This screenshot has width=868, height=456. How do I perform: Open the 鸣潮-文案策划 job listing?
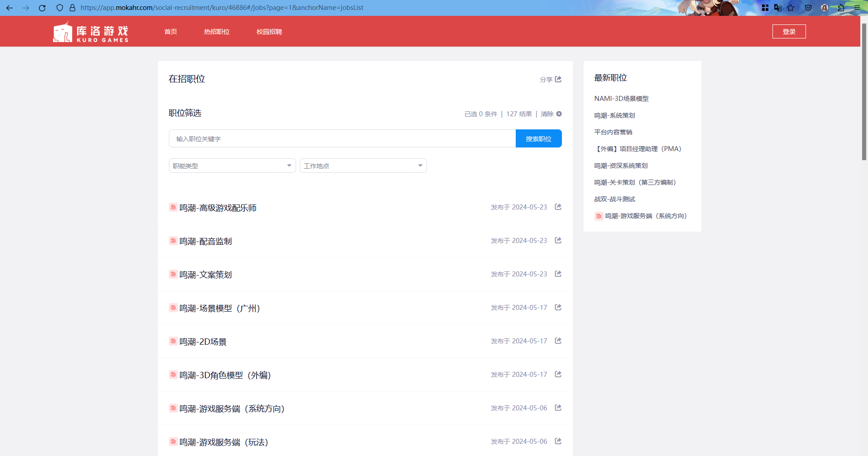pos(206,275)
